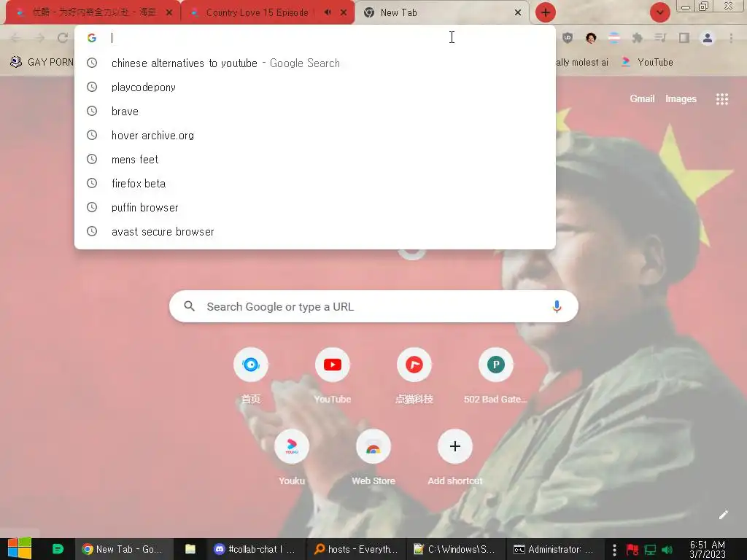Toggle the side panel icon
747x560 pixels.
click(x=684, y=38)
